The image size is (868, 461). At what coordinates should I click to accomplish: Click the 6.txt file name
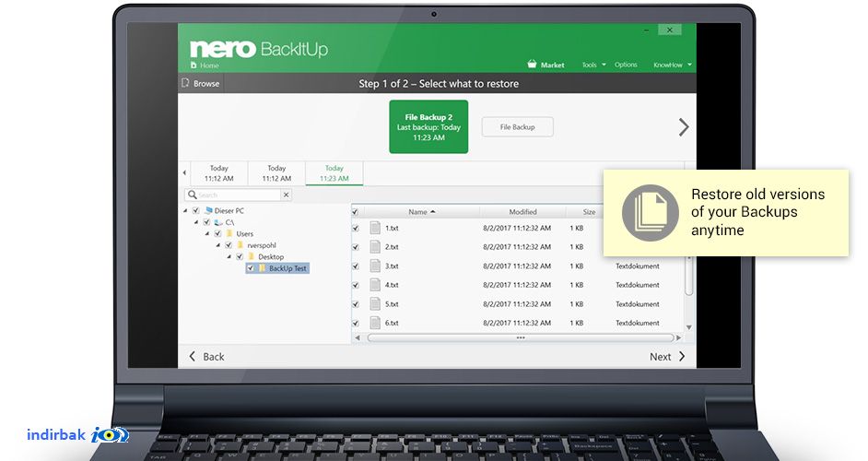(x=392, y=323)
